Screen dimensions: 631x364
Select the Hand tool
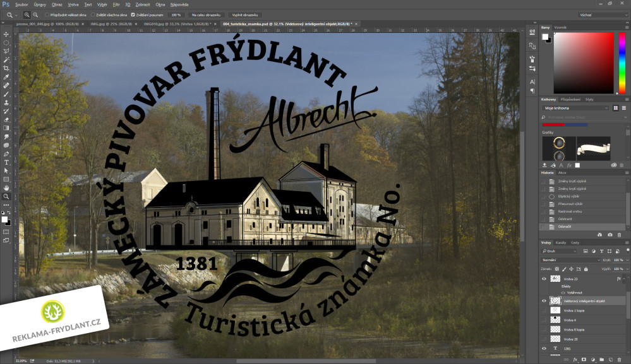point(6,187)
